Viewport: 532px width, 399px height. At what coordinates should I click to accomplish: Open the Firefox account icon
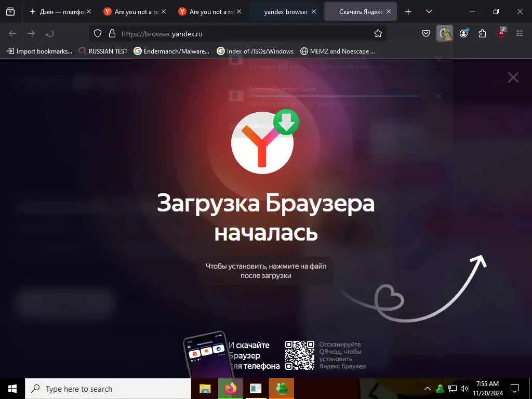[x=463, y=33]
